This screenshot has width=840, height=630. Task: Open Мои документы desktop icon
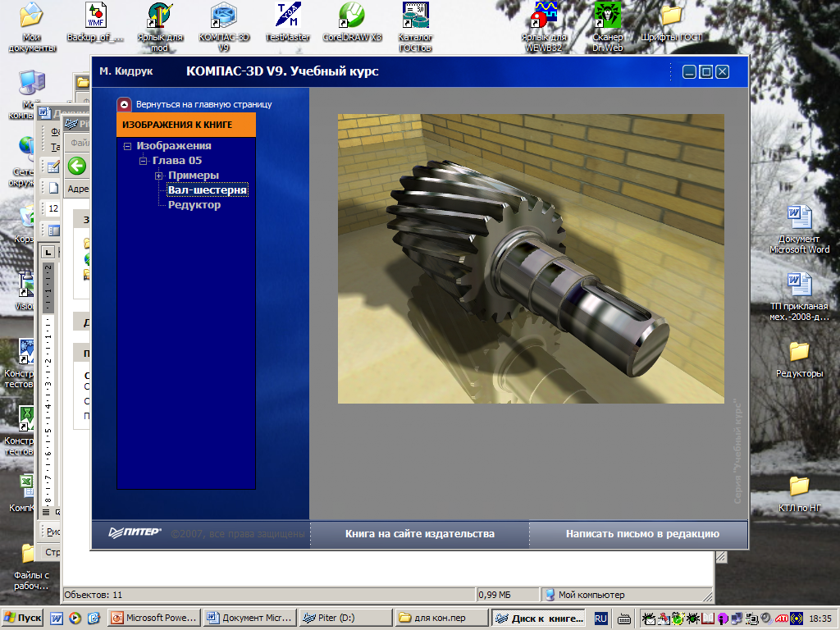point(32,27)
